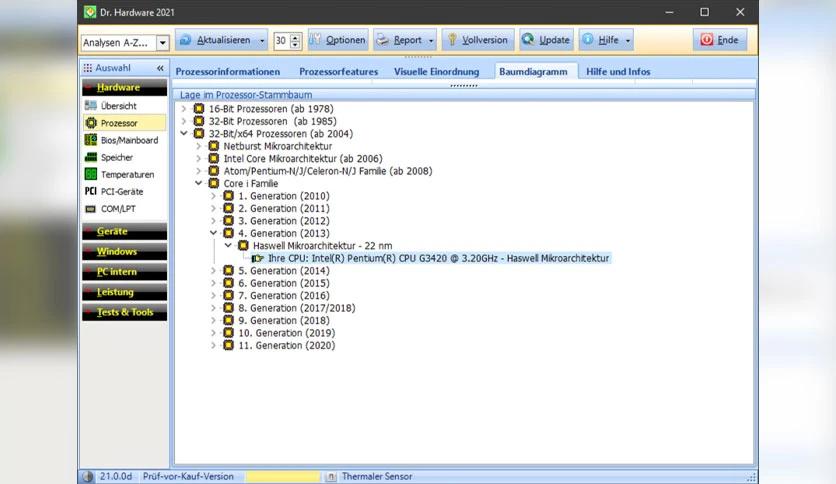Select Atom/Pentium-N/J/Celeron-N/J Familie row
The width and height of the screenshot is (836, 484).
click(328, 171)
